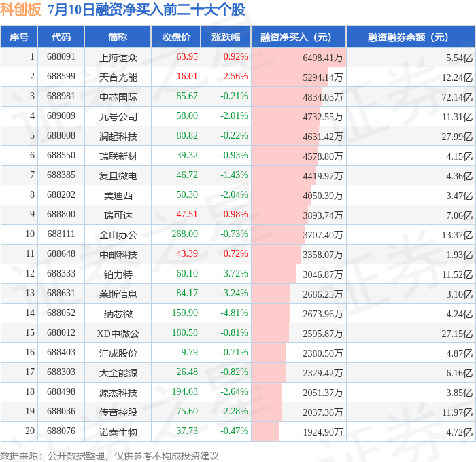Click net buy value 1924.90万
The width and height of the screenshot is (476, 462).
[x=323, y=432]
